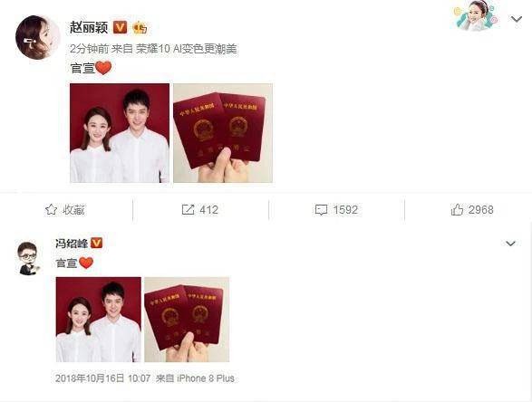Click the 收藏 star icon
The height and width of the screenshot is (402, 532).
(51, 210)
